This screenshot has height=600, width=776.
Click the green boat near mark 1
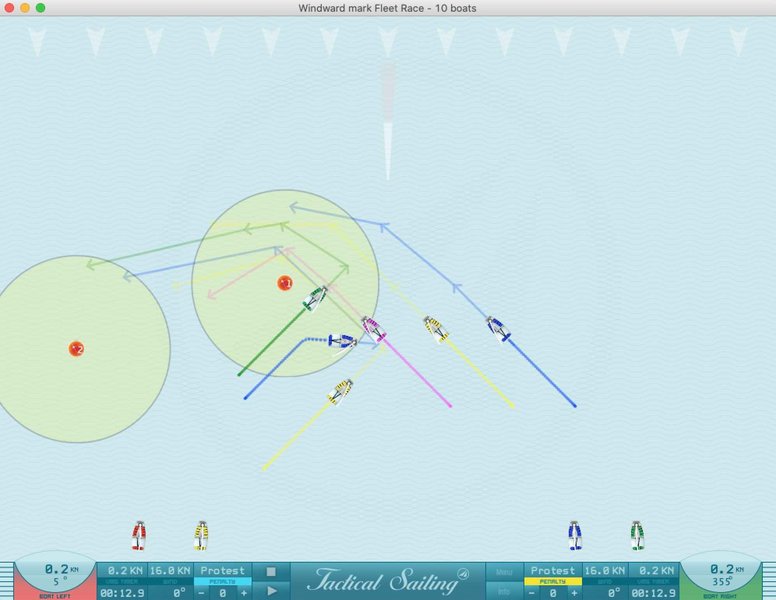point(315,299)
